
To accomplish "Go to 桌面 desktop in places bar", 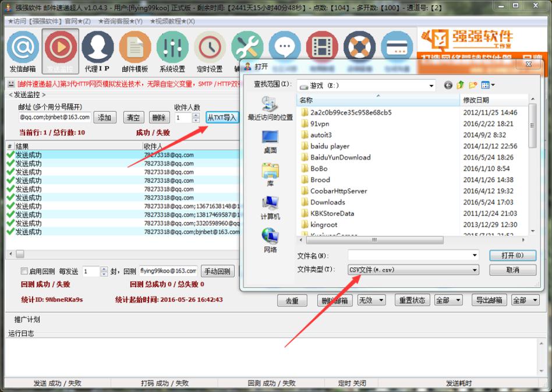I will click(x=270, y=142).
